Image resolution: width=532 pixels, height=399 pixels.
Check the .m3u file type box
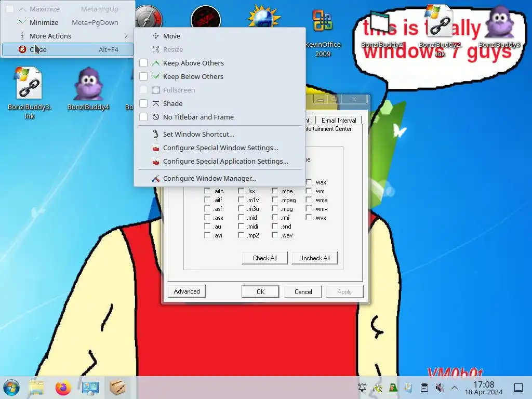[x=241, y=209]
